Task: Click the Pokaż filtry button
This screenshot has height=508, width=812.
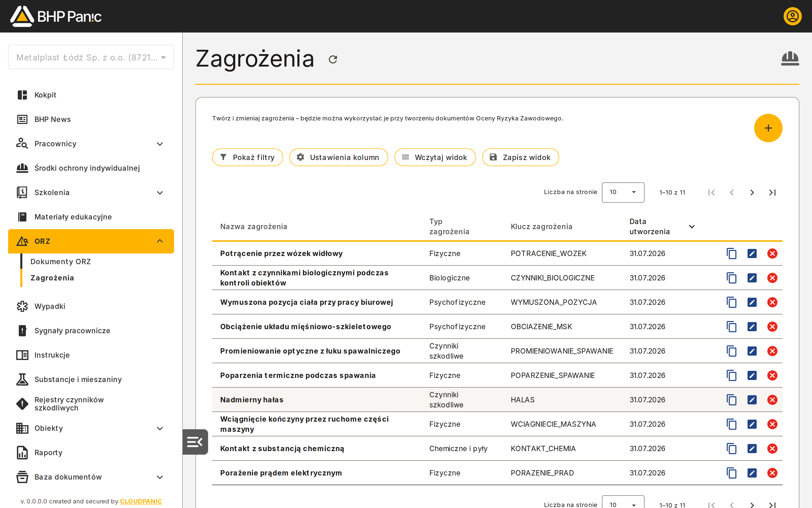Action: (x=247, y=157)
